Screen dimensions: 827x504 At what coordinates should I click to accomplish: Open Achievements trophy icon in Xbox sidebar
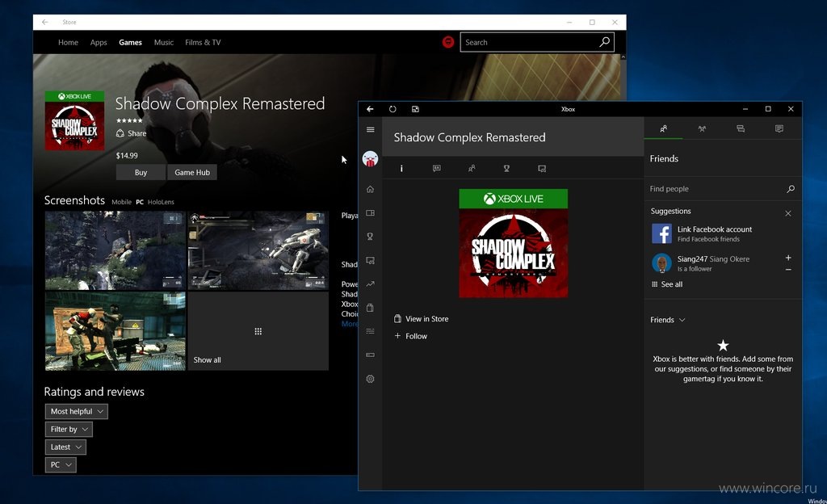click(x=370, y=236)
